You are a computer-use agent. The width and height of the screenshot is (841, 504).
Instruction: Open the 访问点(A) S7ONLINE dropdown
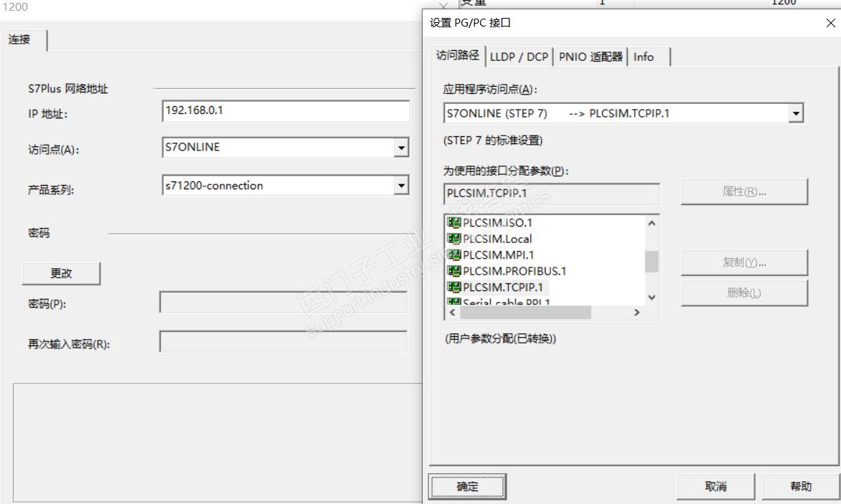(400, 148)
